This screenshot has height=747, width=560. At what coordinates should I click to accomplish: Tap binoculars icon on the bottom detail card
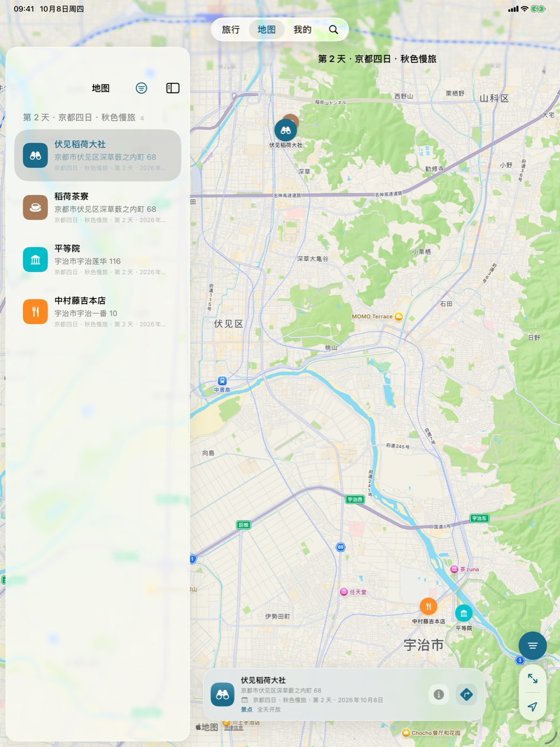point(222,695)
